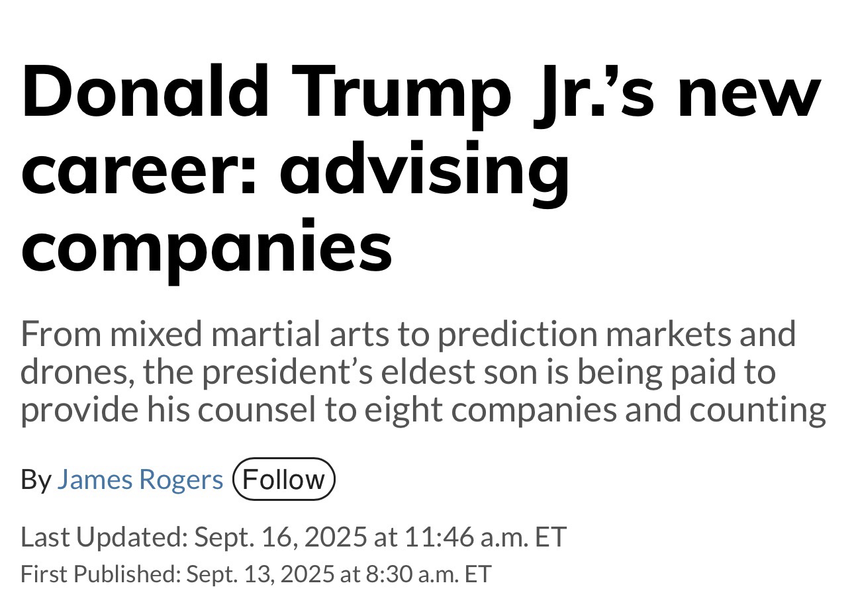Image resolution: width=854 pixels, height=616 pixels.
Task: Click the "Sept. 13, 2025" published date
Action: [260, 574]
